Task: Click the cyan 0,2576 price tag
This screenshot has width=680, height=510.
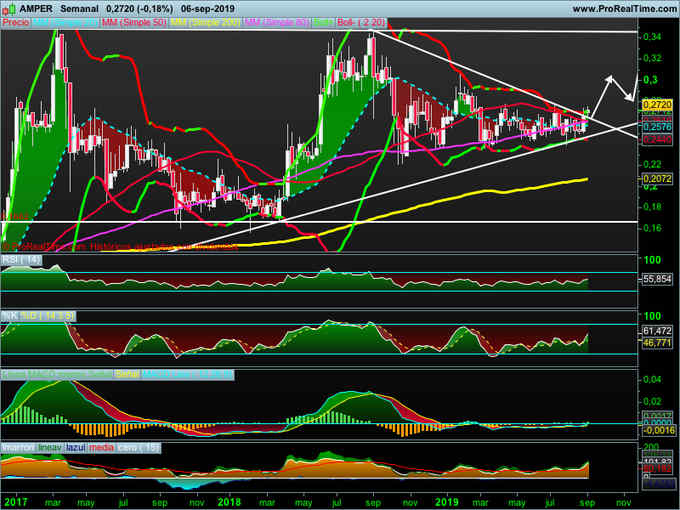Action: coord(657,127)
